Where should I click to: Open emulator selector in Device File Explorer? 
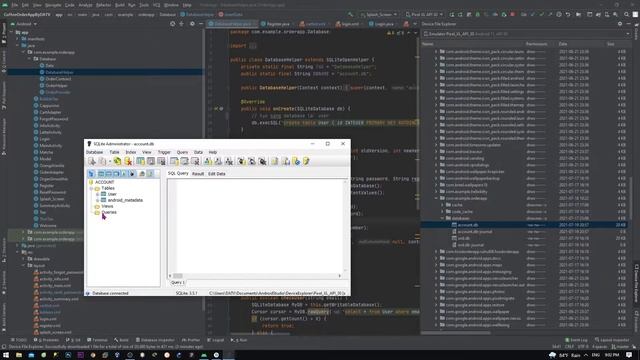[527, 34]
